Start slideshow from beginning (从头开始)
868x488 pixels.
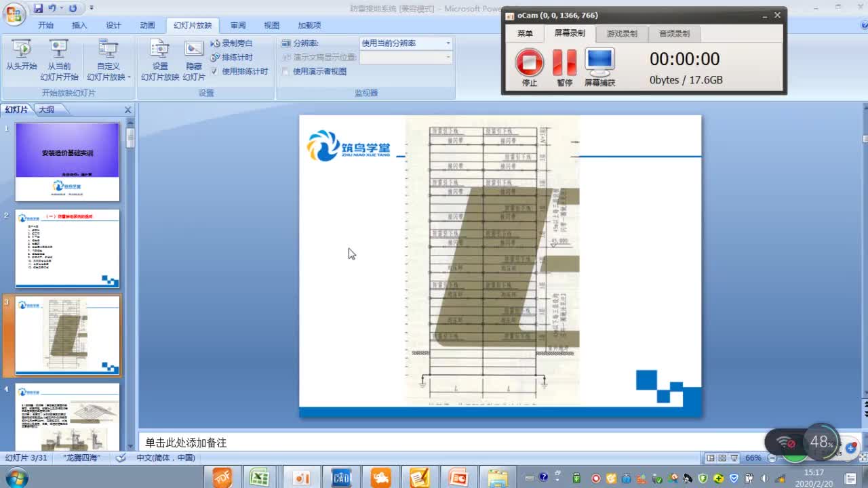[x=22, y=55]
